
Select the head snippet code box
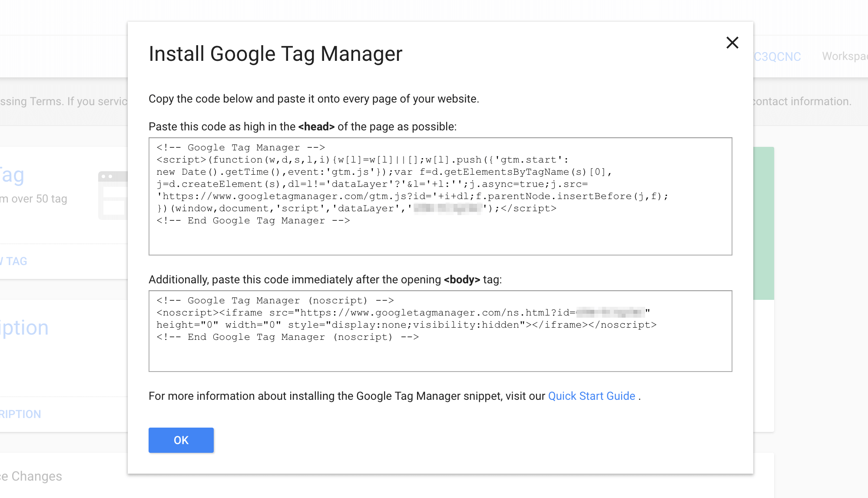click(440, 196)
